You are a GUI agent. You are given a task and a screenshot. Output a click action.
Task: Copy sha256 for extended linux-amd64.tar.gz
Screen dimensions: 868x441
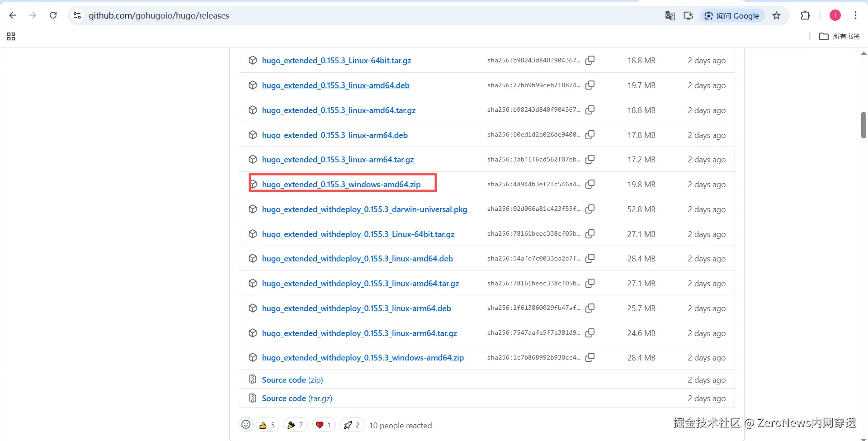(x=590, y=110)
